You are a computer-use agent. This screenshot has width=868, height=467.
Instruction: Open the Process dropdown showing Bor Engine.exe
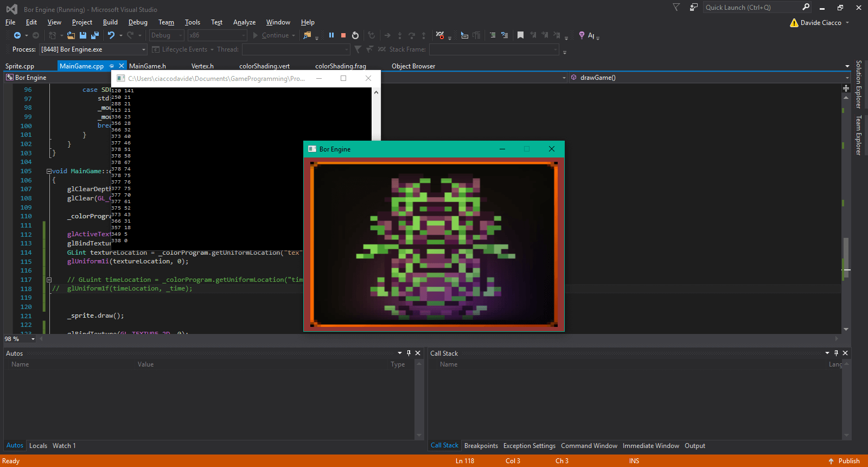144,49
